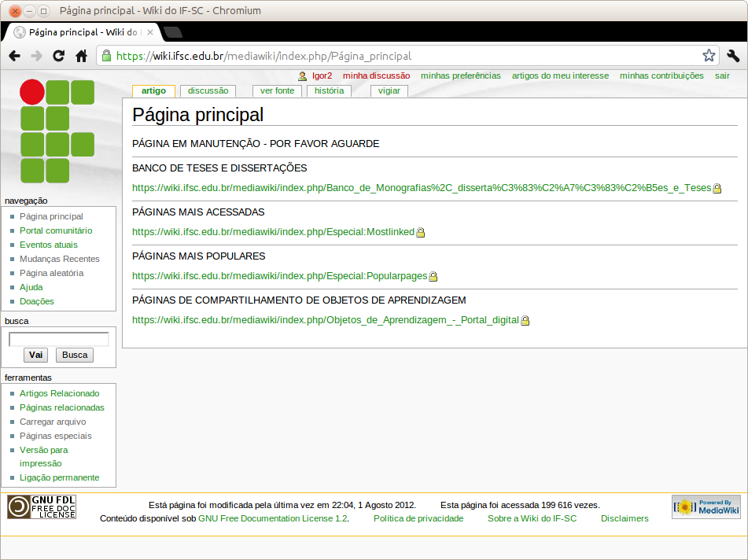Click the HTTPS padlock in the address bar

point(105,56)
